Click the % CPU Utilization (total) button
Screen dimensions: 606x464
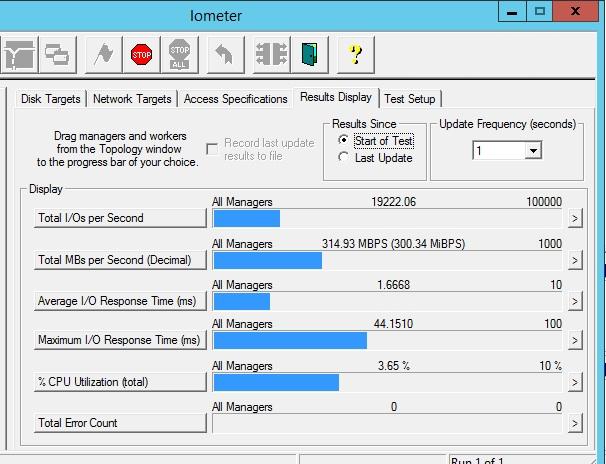tap(120, 382)
